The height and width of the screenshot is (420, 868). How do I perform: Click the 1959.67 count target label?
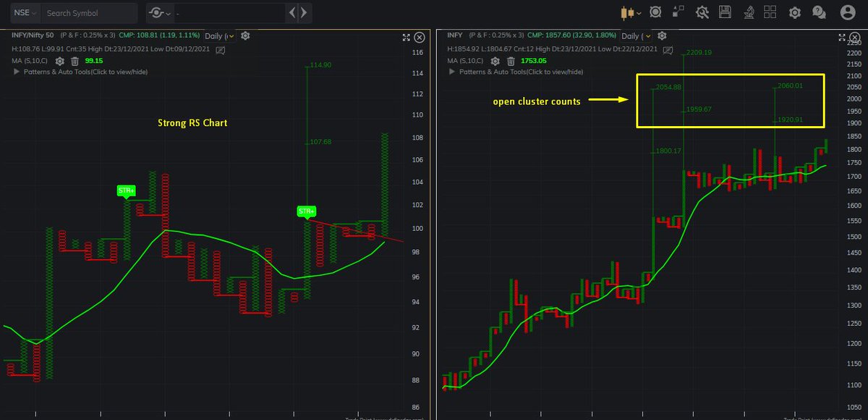pyautogui.click(x=699, y=109)
